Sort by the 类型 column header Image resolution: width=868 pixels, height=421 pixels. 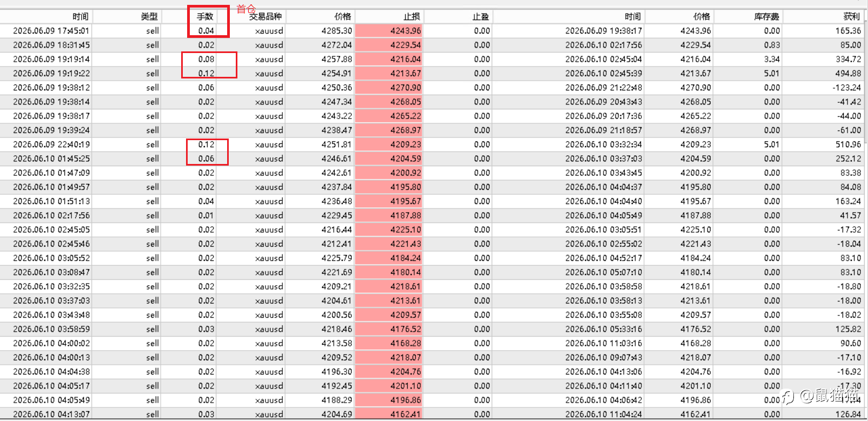(149, 17)
